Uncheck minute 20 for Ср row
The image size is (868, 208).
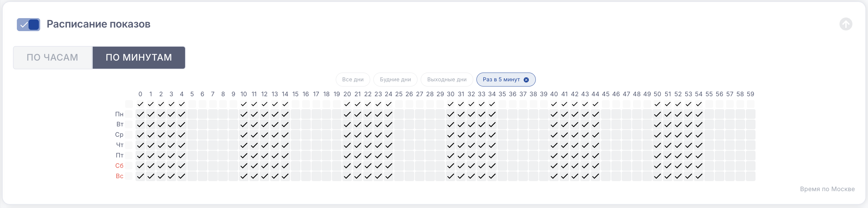click(347, 135)
